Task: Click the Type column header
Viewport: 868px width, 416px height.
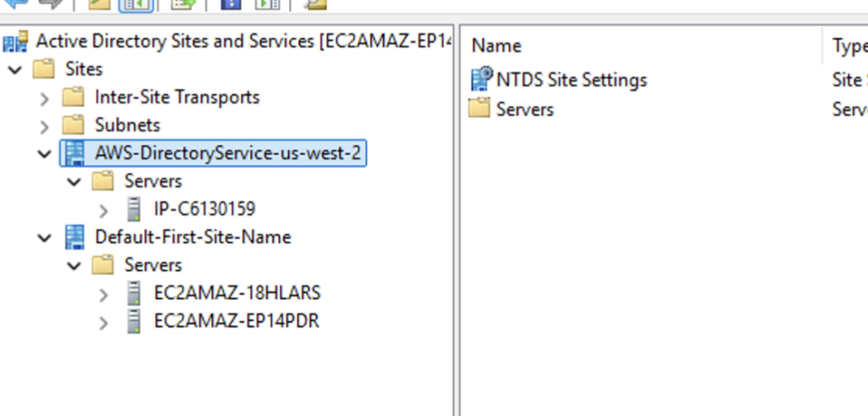Action: coord(848,46)
